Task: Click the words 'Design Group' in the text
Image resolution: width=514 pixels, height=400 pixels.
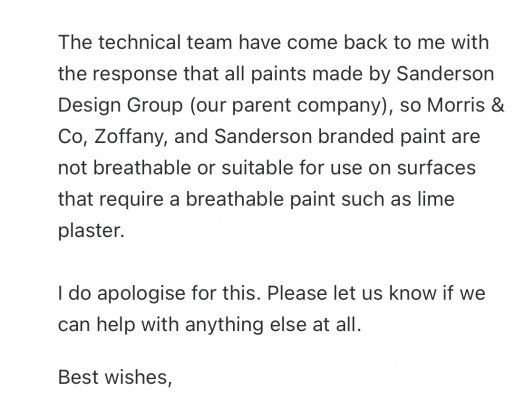Action: click(120, 106)
